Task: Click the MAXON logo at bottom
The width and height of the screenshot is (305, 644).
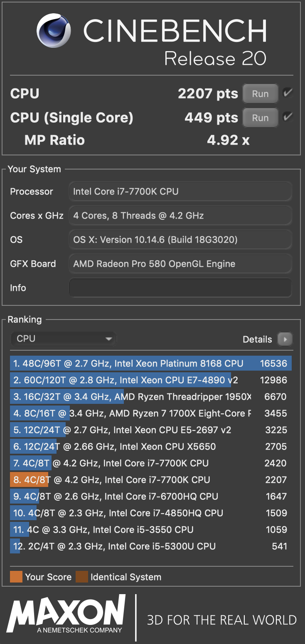Action: click(66, 614)
